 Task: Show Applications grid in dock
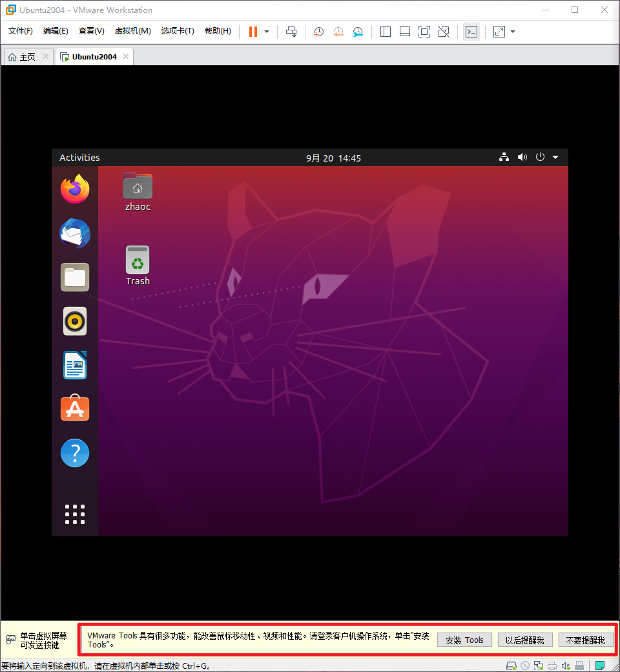tap(74, 514)
